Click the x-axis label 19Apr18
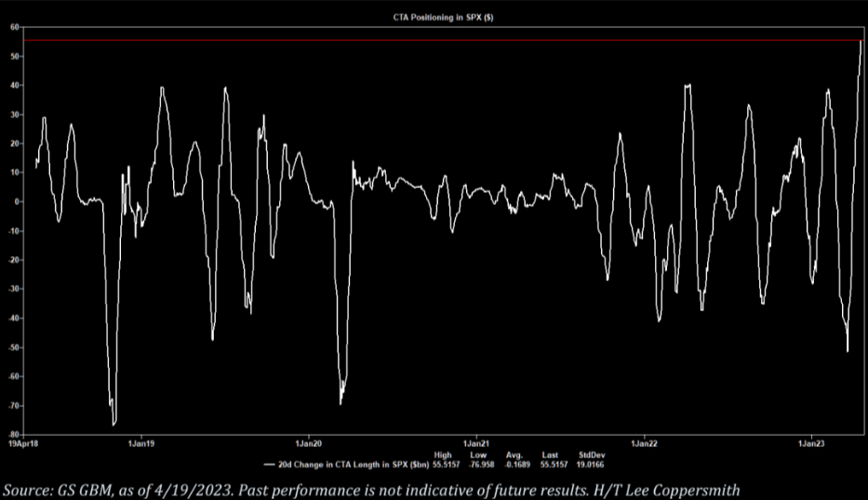The image size is (868, 500). click(x=23, y=443)
